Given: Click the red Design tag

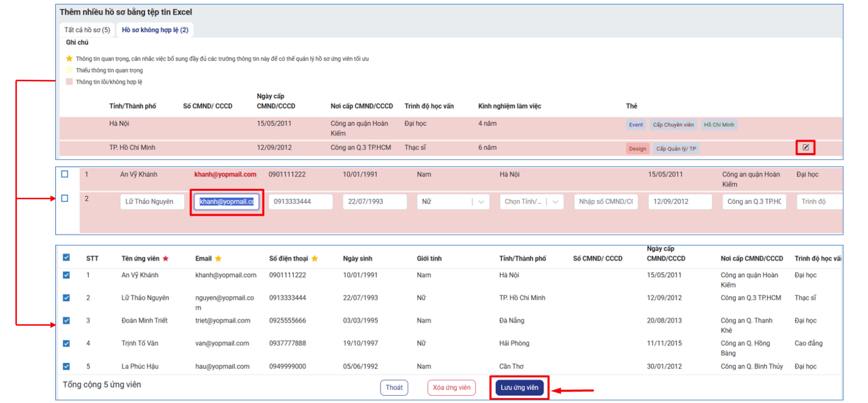Looking at the screenshot, I should click(637, 149).
